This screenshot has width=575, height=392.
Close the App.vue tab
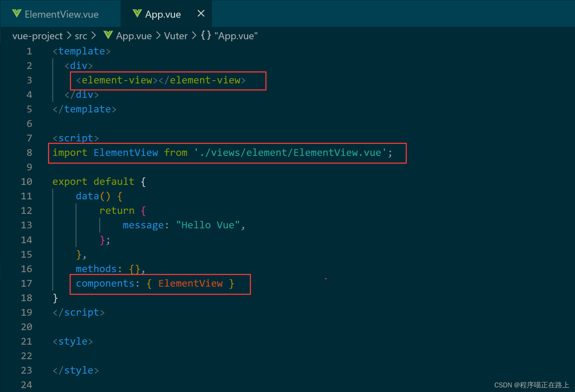201,13
